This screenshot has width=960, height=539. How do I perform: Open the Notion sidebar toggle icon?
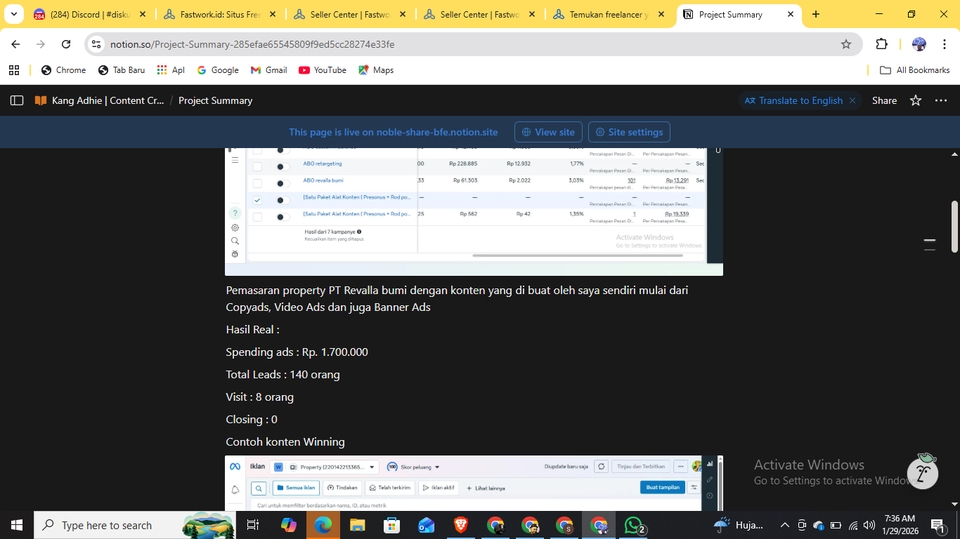coord(17,100)
